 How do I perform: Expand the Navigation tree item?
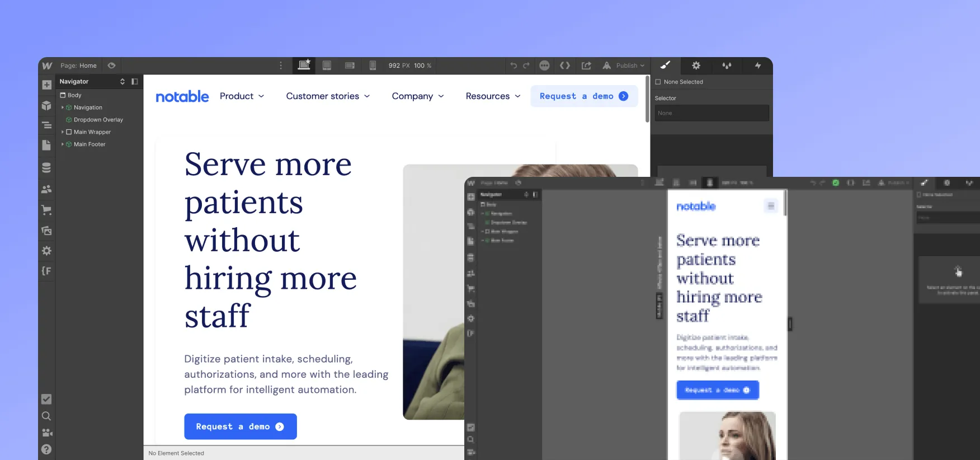[63, 107]
